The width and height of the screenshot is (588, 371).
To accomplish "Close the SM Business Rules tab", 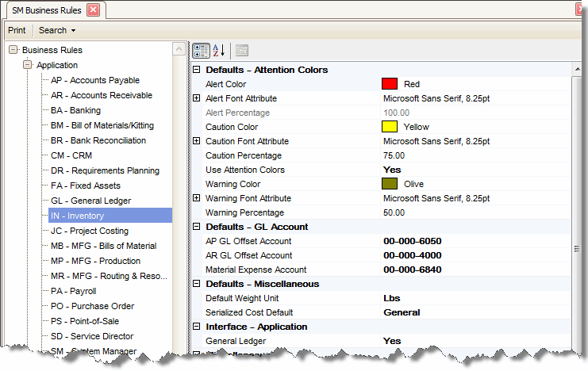I will pyautogui.click(x=93, y=10).
